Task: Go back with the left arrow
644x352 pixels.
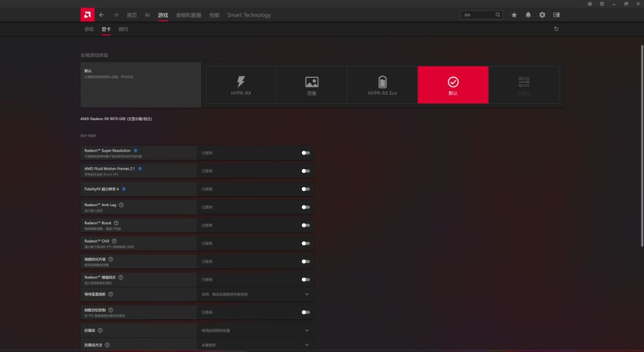Action: [102, 14]
